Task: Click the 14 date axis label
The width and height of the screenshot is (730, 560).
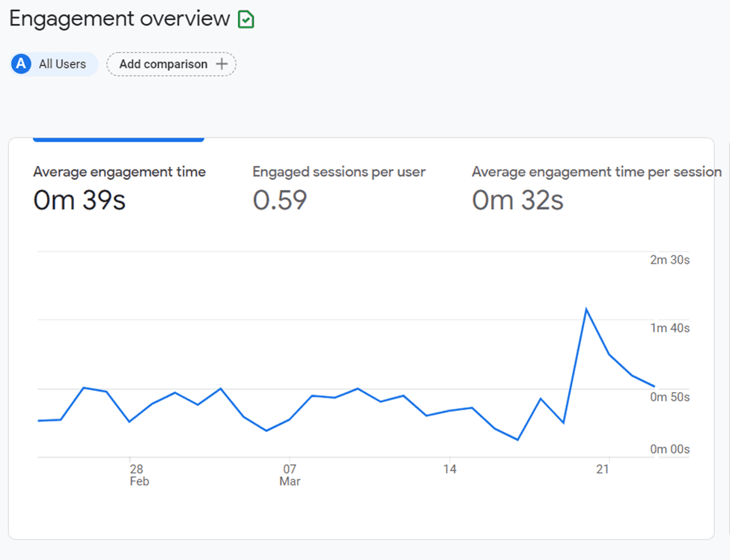Action: pos(449,469)
